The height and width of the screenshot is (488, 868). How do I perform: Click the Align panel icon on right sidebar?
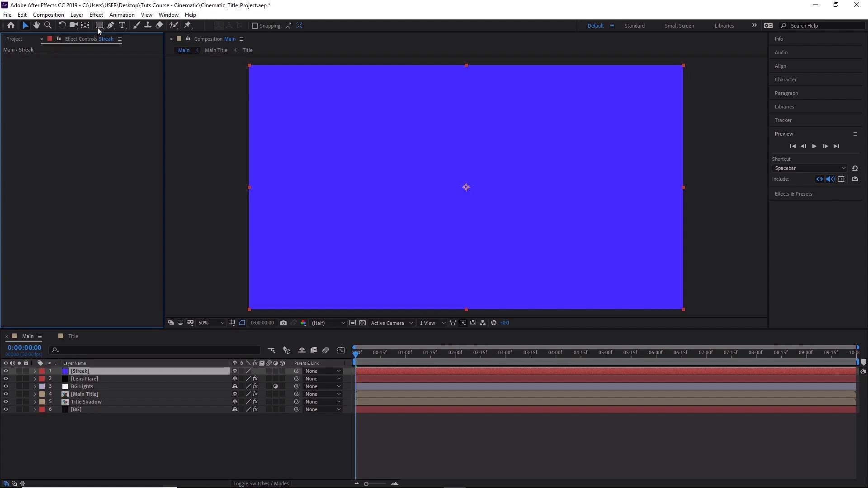(780, 66)
